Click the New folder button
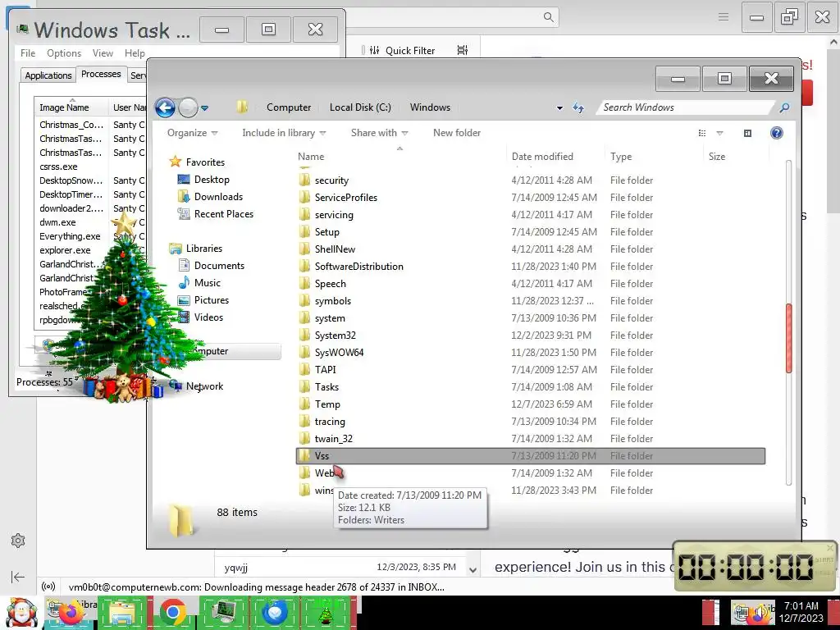This screenshot has width=840, height=630. point(457,133)
